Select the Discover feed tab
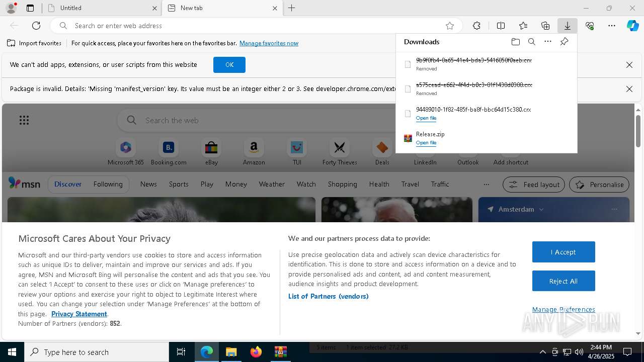This screenshot has height=362, width=644. tap(68, 184)
